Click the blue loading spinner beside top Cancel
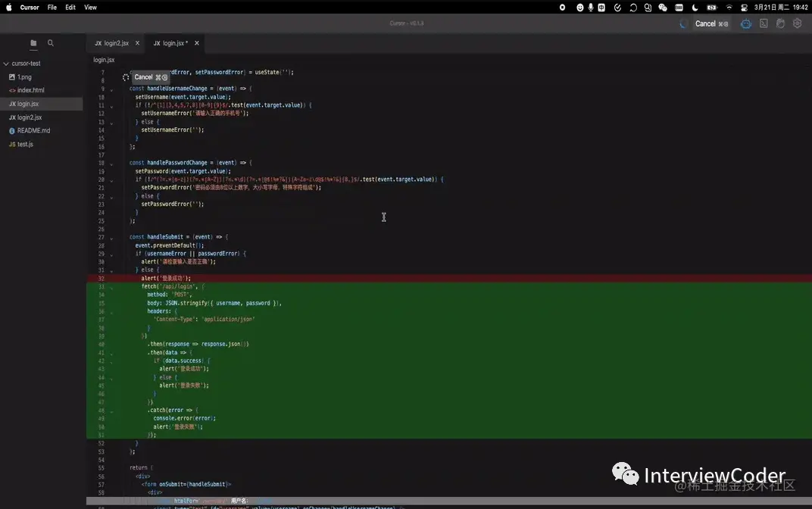 tap(683, 23)
